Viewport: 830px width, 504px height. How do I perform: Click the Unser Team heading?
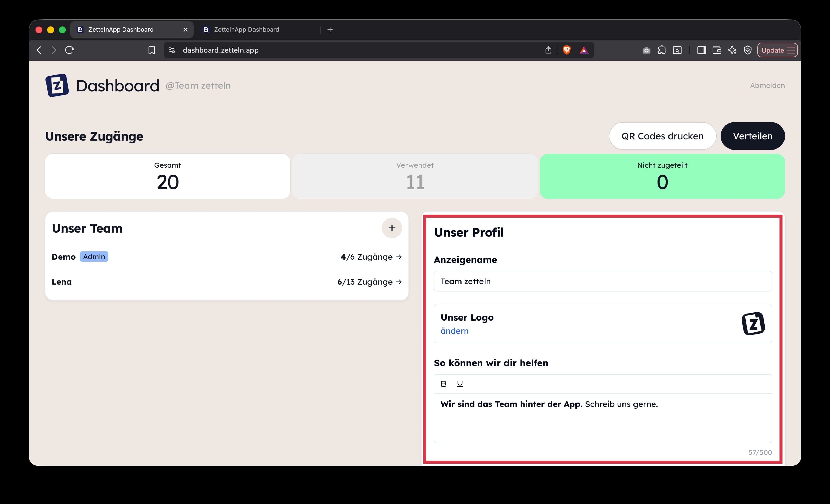click(87, 228)
